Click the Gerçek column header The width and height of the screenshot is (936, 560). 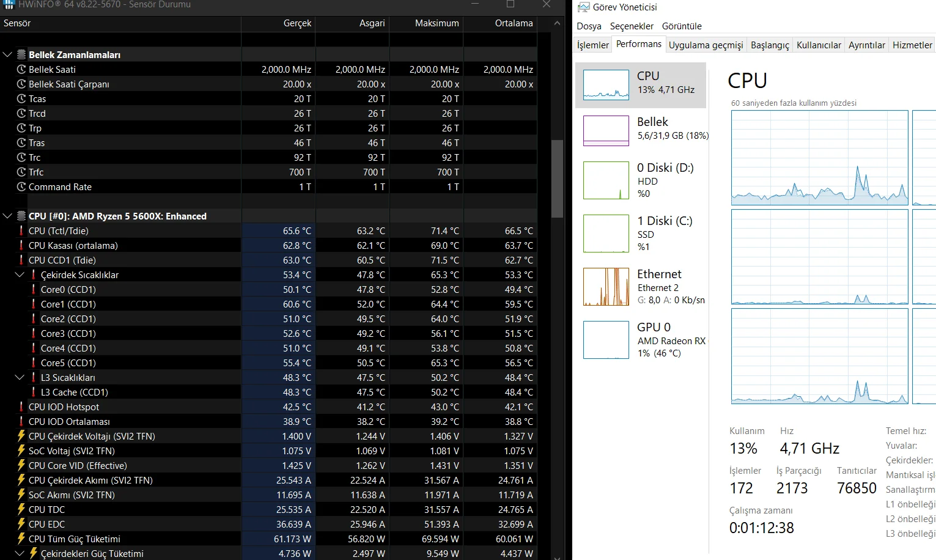pos(278,23)
